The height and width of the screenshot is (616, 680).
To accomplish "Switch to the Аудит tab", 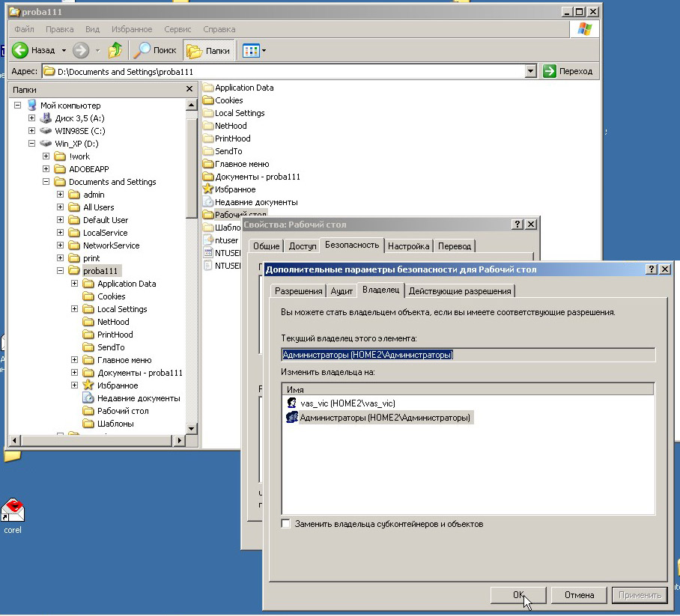I will (x=341, y=291).
